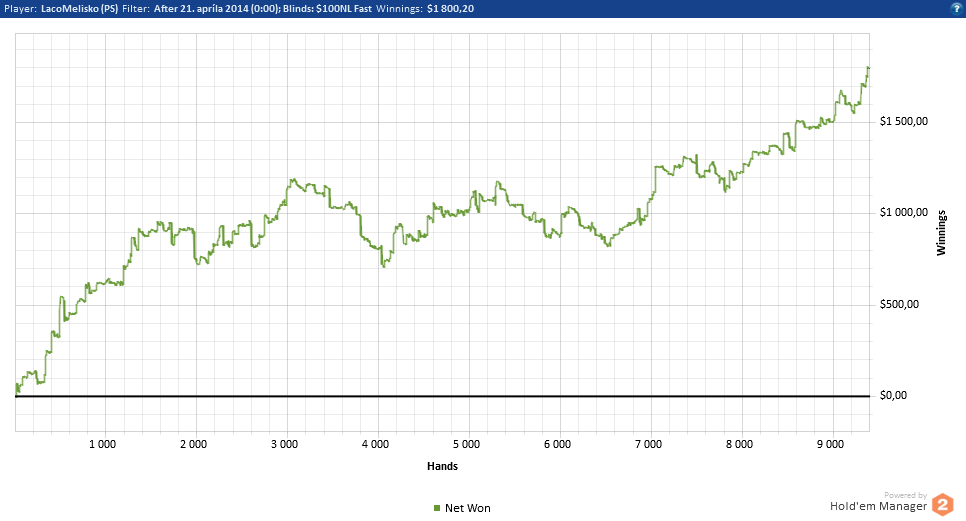Click the Net Won legend label
The width and height of the screenshot is (966, 521).
point(467,508)
